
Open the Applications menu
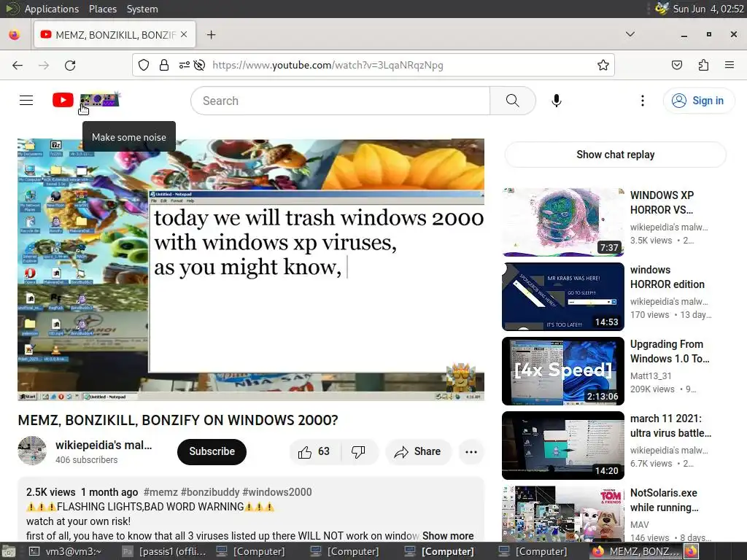(52, 9)
